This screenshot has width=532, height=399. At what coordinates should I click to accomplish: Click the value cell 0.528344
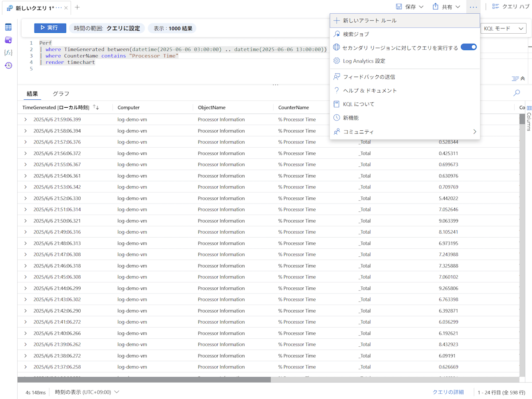[448, 142]
